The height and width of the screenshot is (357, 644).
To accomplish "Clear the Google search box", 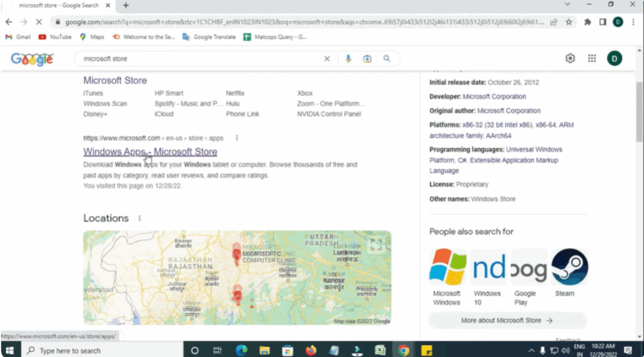I will point(327,58).
